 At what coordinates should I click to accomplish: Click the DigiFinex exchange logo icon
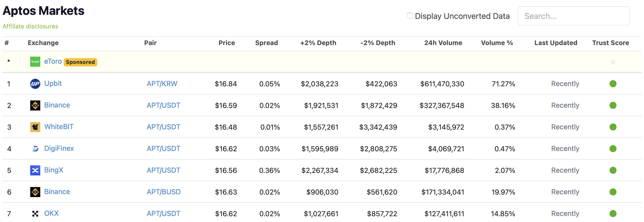(x=35, y=149)
